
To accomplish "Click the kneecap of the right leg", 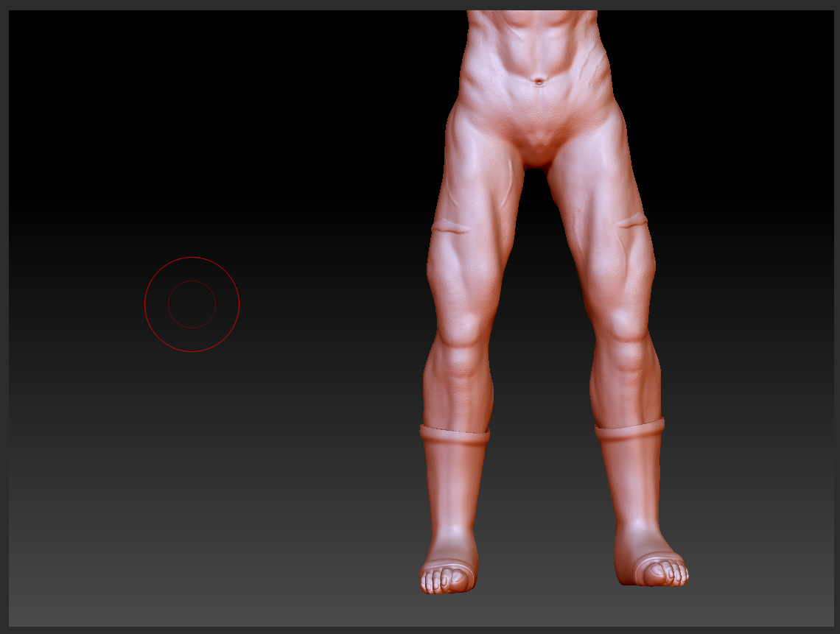I will [628, 325].
